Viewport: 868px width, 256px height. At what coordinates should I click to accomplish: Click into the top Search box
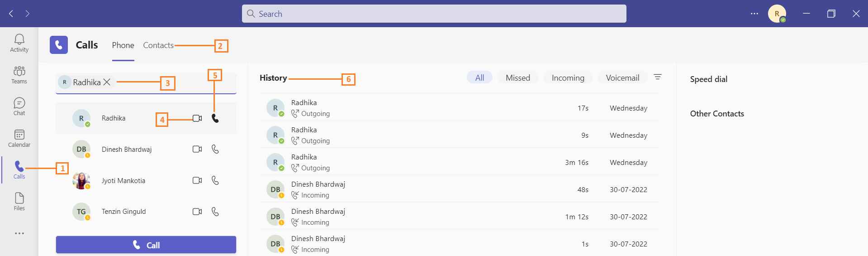(434, 14)
